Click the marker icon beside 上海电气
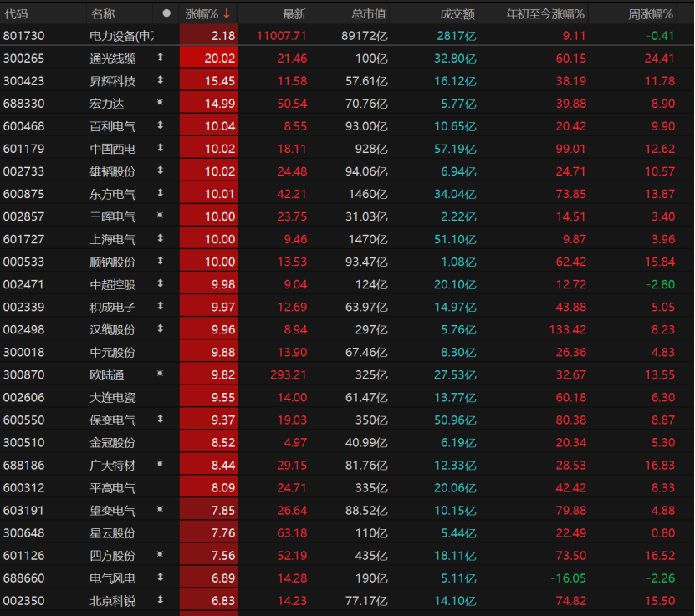Screen dimensions: 695x616 [161, 238]
